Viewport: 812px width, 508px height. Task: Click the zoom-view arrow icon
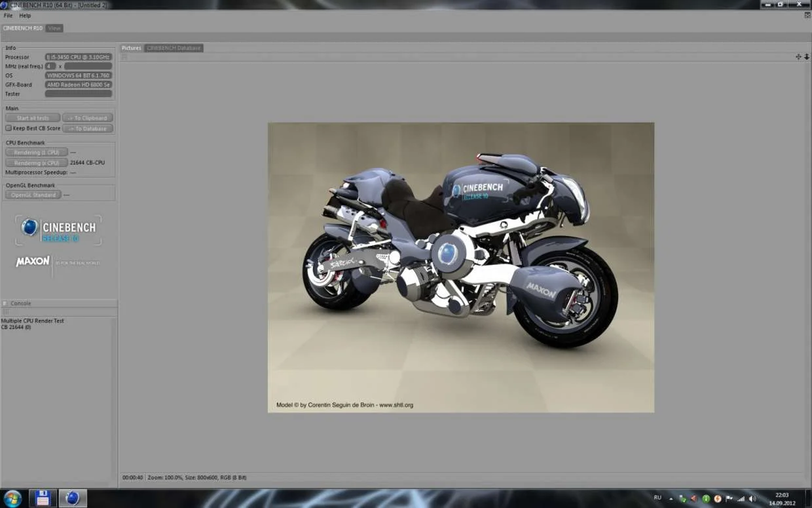[x=807, y=57]
